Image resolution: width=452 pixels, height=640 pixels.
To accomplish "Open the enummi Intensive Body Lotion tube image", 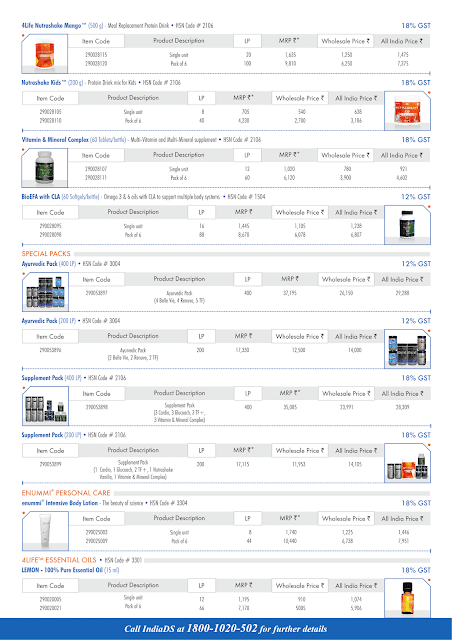I will click(45, 531).
